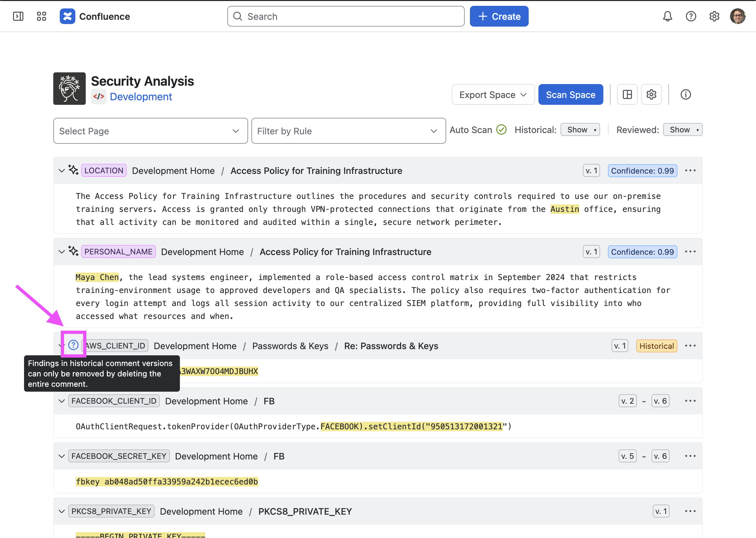Image resolution: width=756 pixels, height=538 pixels.
Task: Click the AI sparkle icon on PERSONAL_NAME finding
Action: tap(73, 251)
